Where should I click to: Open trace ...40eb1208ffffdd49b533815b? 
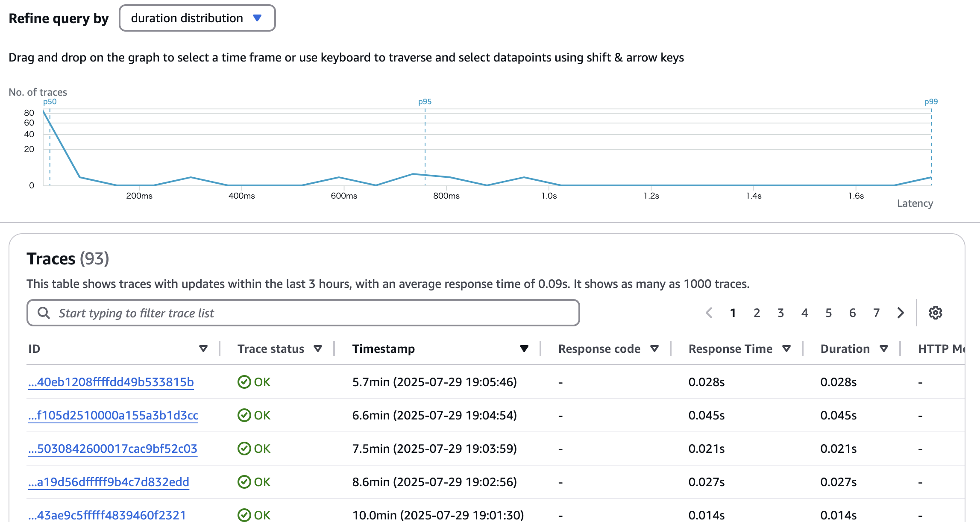tap(111, 382)
